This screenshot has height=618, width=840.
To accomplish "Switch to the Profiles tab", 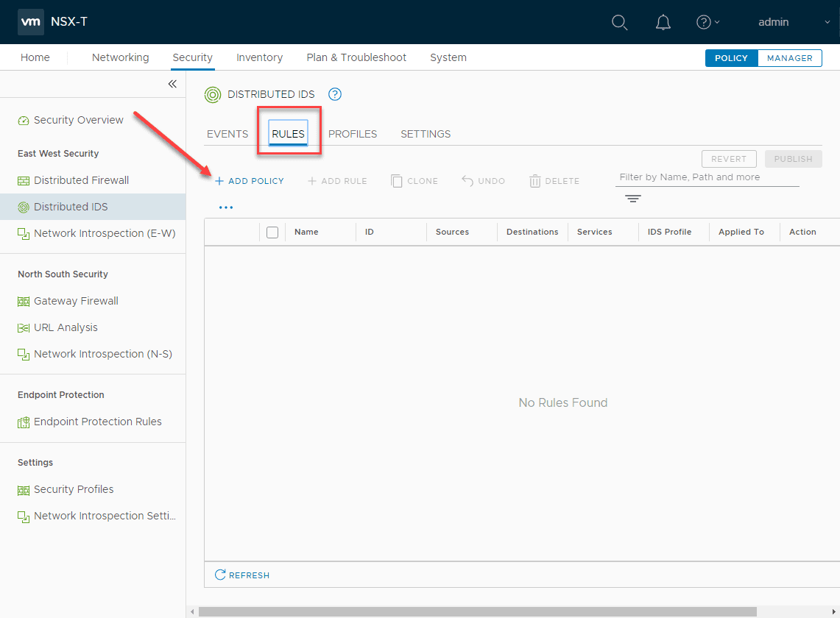I will [x=353, y=134].
